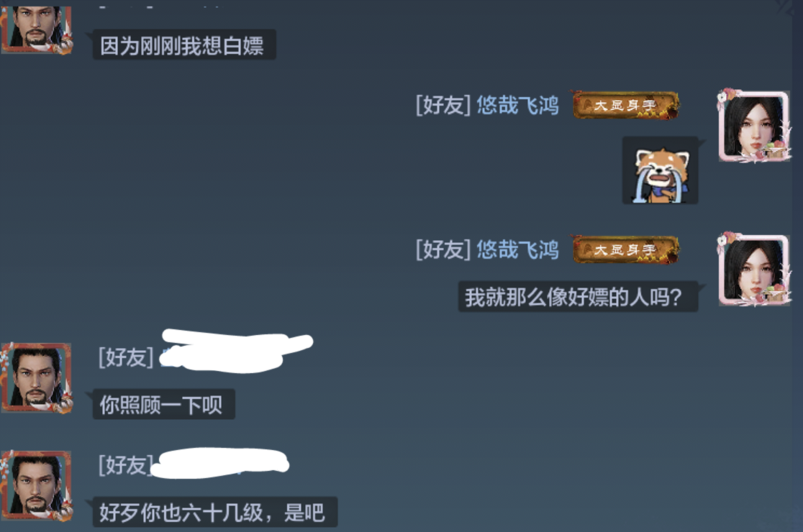
Task: Click [好友] tag before 悠哉飞鸿 above panda sticker
Action: [443, 106]
